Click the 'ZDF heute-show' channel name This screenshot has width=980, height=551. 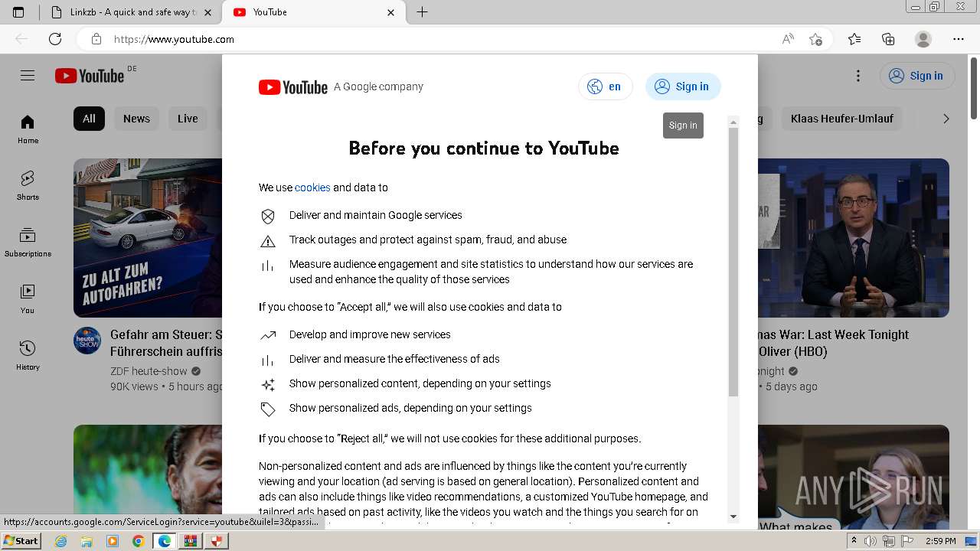(x=149, y=371)
